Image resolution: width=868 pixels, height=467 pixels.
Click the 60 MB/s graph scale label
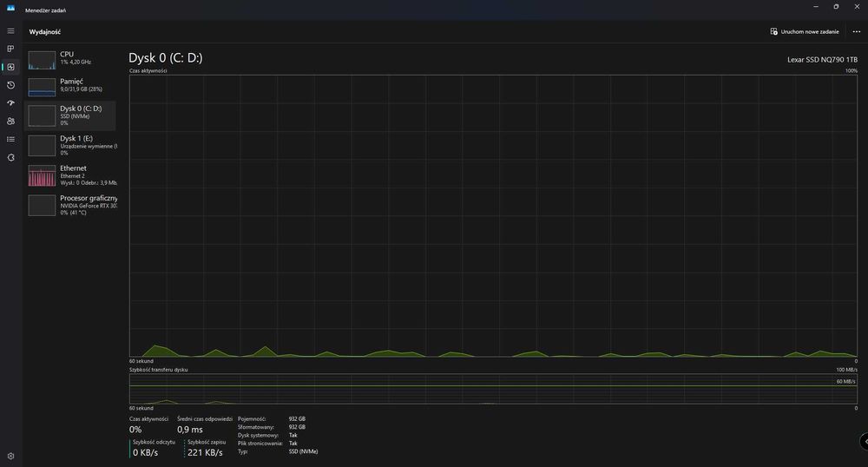tap(845, 381)
